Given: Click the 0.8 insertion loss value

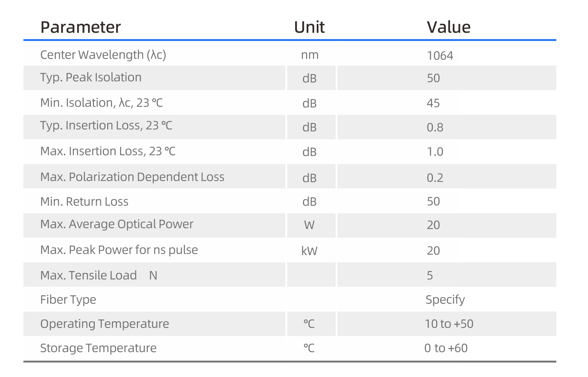Looking at the screenshot, I should (x=435, y=127).
